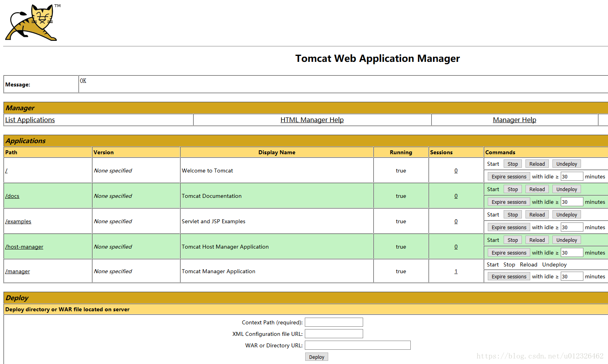The image size is (608, 364).
Task: Reload the /examples application
Action: (537, 215)
